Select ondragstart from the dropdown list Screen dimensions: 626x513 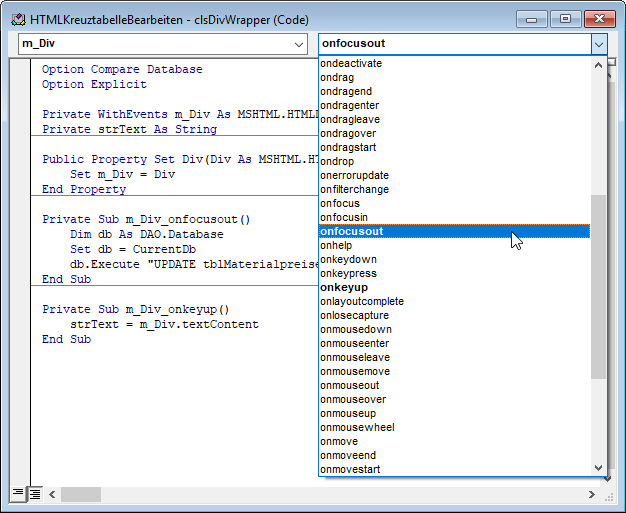tap(350, 147)
